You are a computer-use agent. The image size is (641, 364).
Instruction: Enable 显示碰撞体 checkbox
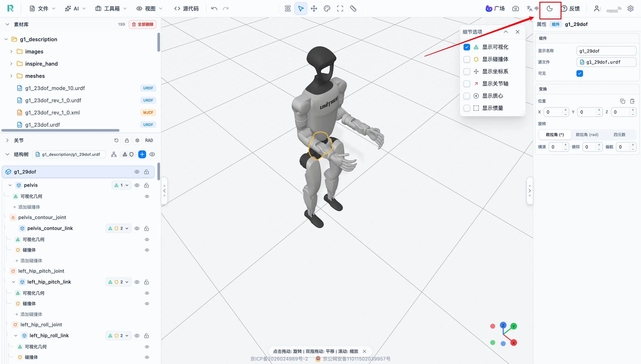pyautogui.click(x=467, y=59)
